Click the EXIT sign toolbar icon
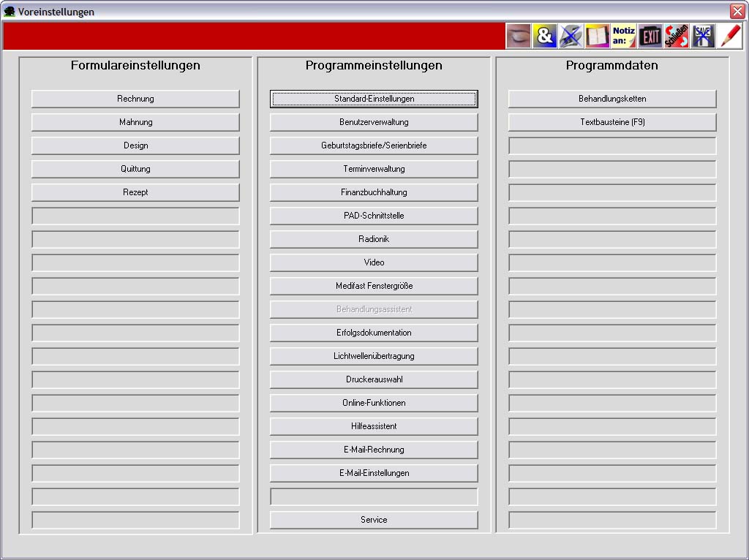Screen dimensions: 749x560 [650, 36]
